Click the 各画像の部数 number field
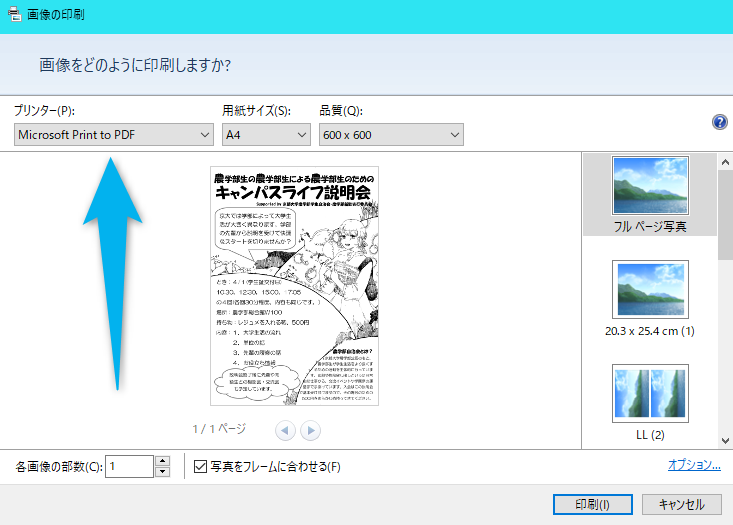733x525 pixels. (129, 466)
